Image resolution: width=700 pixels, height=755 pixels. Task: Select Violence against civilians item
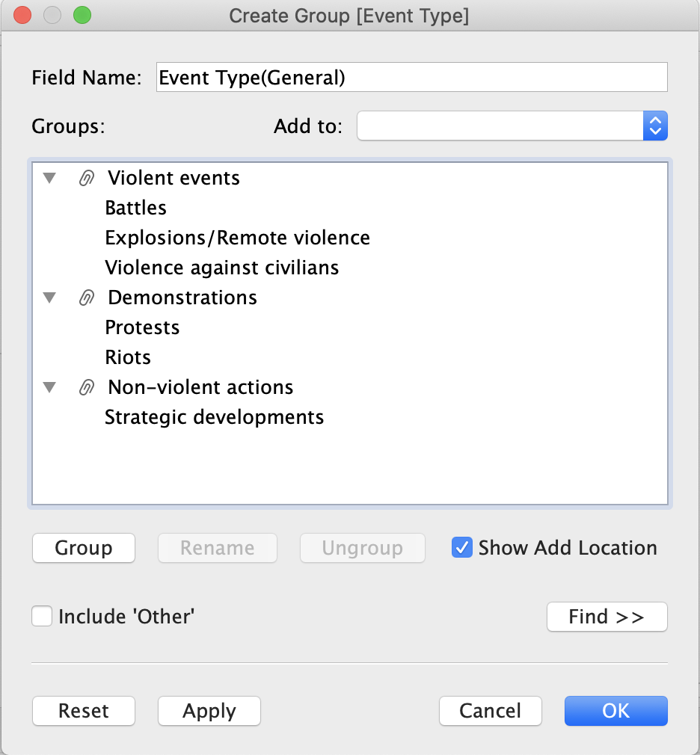tap(222, 268)
